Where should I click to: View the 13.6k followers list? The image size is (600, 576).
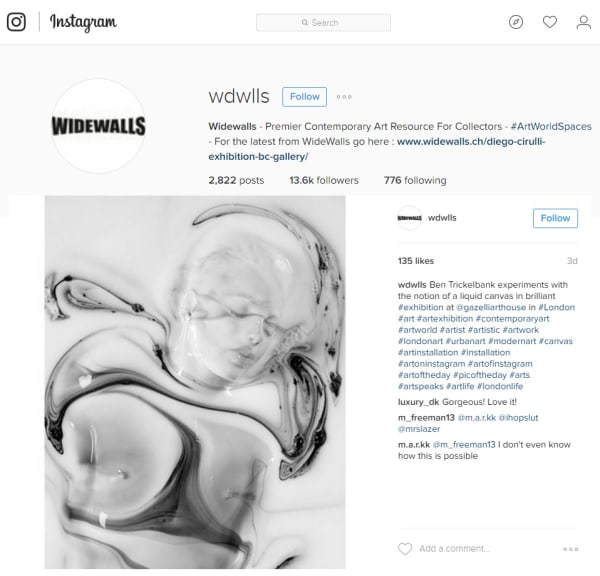click(x=324, y=180)
